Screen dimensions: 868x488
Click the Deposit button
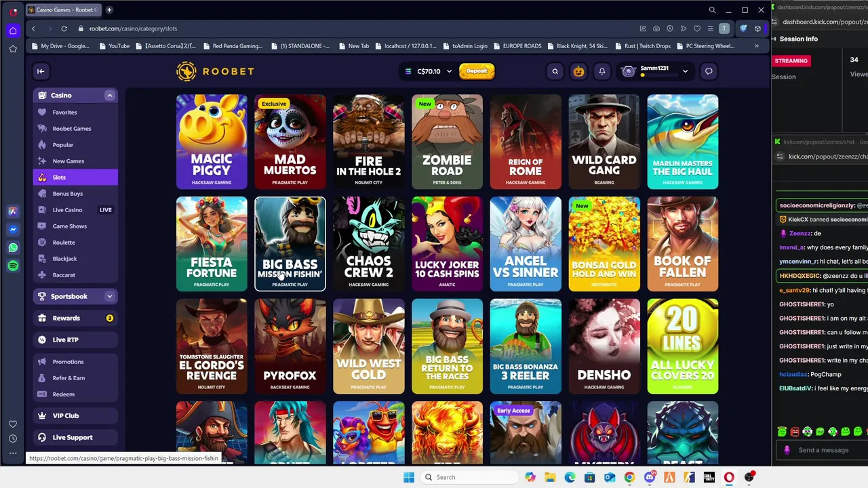(x=477, y=71)
